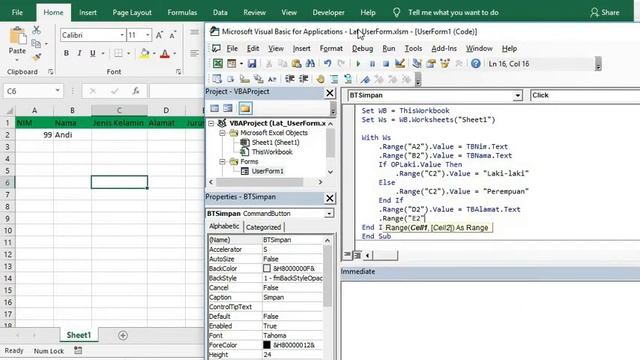Open the Debug menu in VBA editor

click(x=362, y=49)
